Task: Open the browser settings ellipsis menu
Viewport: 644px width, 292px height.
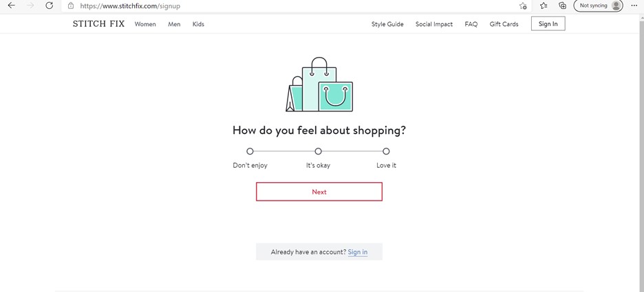Action: [x=634, y=5]
